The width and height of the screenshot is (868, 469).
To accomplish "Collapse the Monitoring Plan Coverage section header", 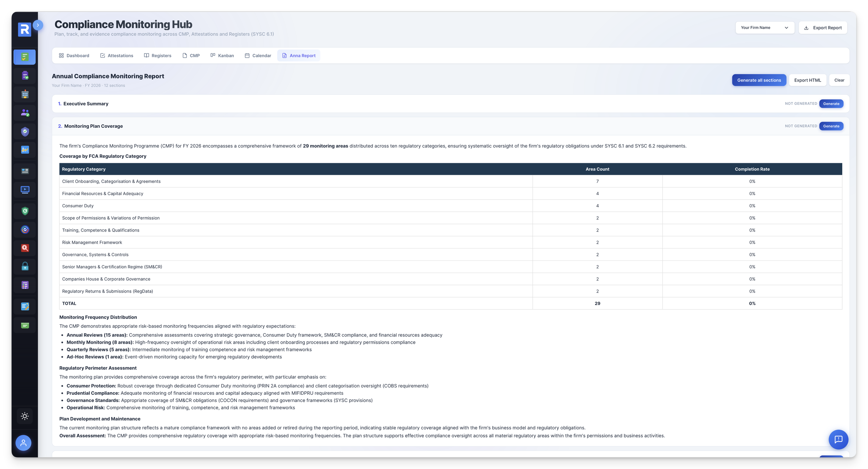I will (x=93, y=126).
